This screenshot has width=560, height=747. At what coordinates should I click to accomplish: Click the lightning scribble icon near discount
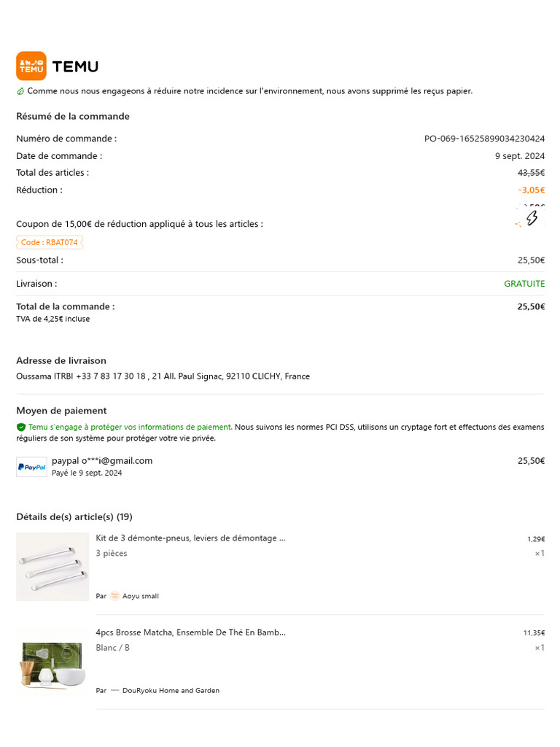point(532,217)
